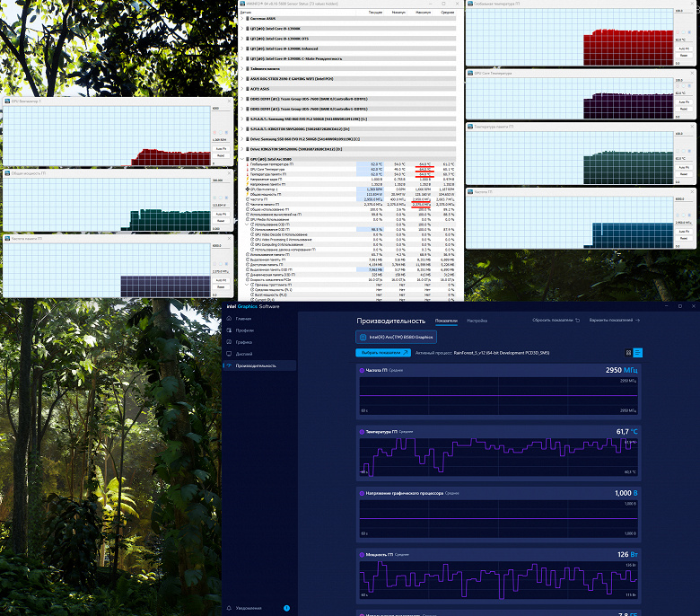Click Reset in Температура памяти ГП graph

(684, 174)
